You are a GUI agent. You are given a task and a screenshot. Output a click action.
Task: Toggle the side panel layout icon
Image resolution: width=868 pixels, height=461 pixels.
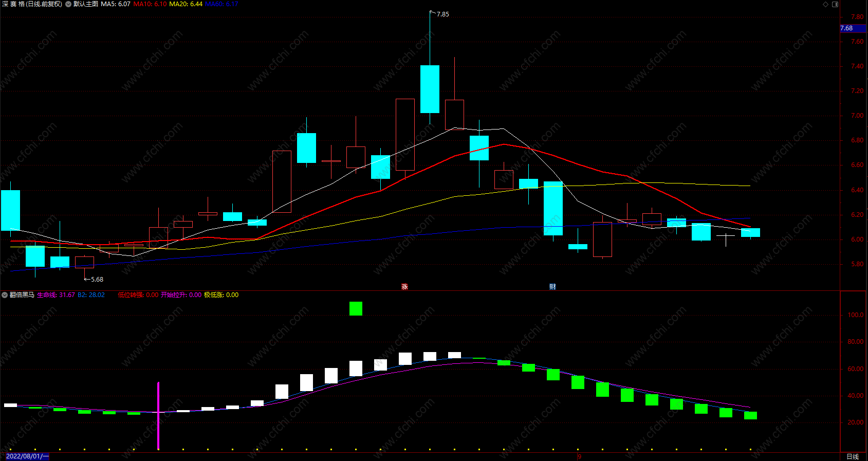tap(835, 4)
